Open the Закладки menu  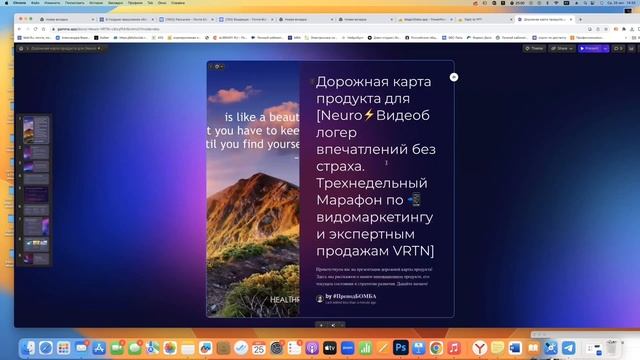116,3
